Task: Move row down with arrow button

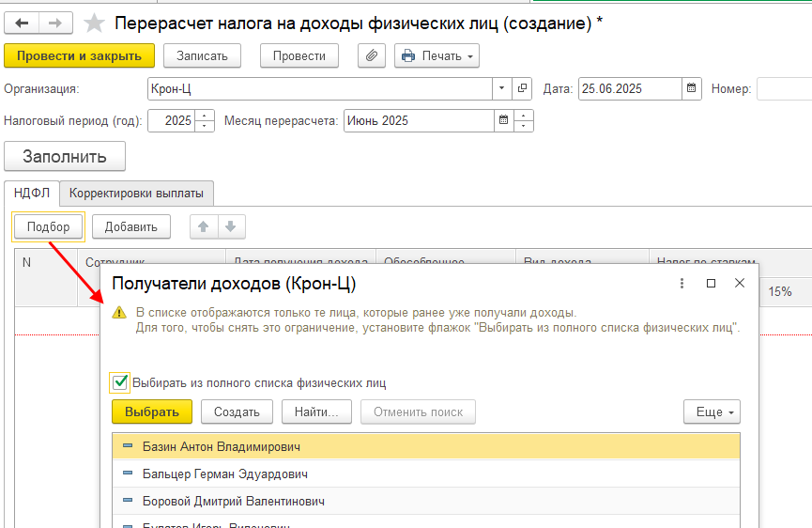Action: click(x=231, y=226)
